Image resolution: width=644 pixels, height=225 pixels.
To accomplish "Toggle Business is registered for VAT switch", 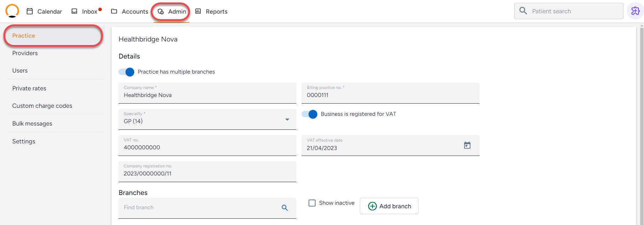I will [309, 114].
